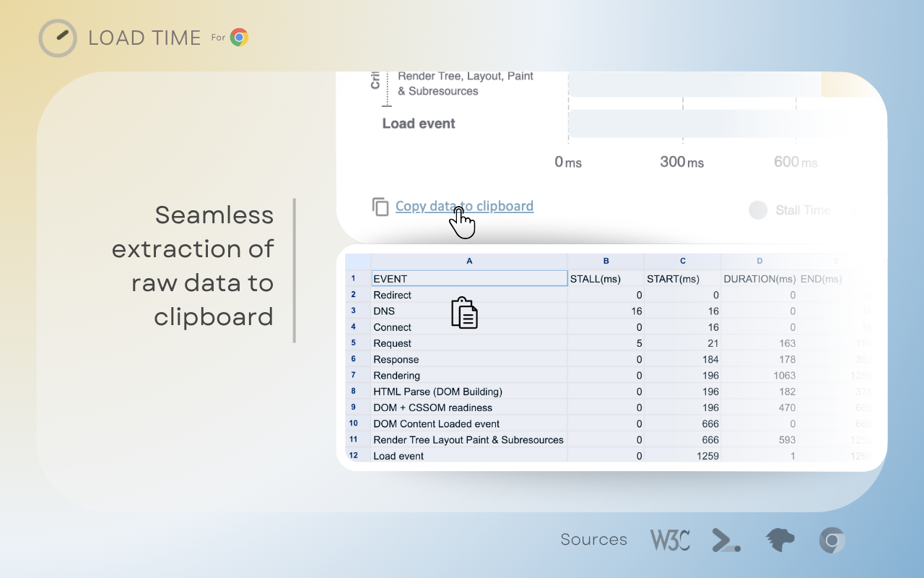924x578 pixels.
Task: Click the 'Response' cell
Action: pos(469,359)
